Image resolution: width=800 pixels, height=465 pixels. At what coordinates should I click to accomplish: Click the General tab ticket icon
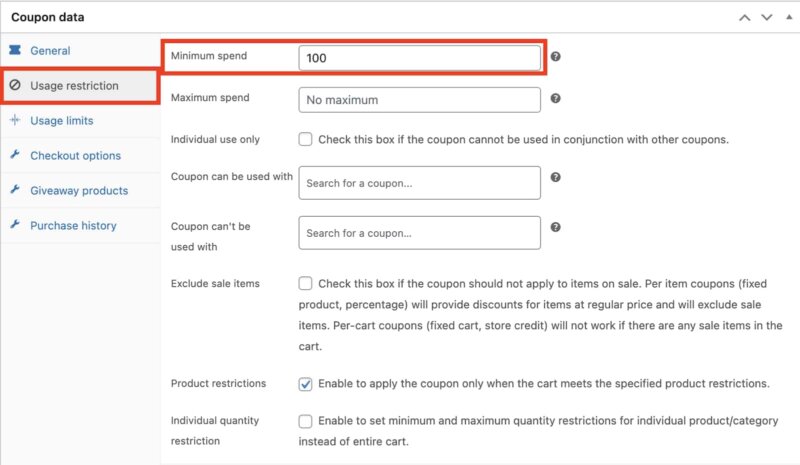(x=15, y=50)
